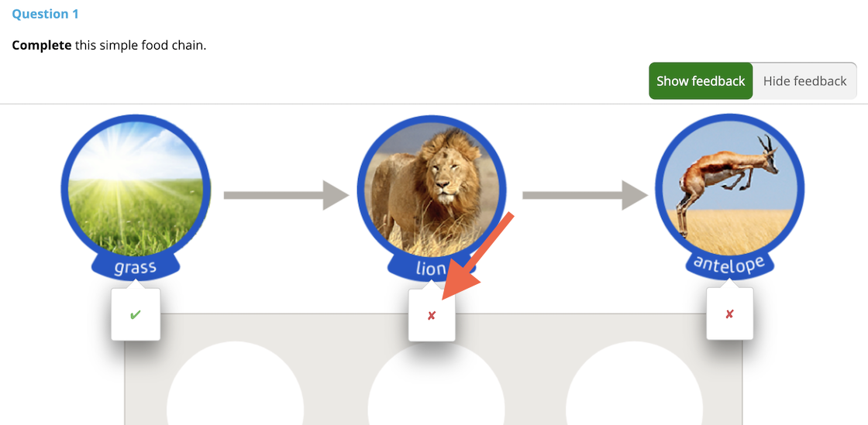The width and height of the screenshot is (868, 425).
Task: Click the antelope label banner
Action: [729, 266]
